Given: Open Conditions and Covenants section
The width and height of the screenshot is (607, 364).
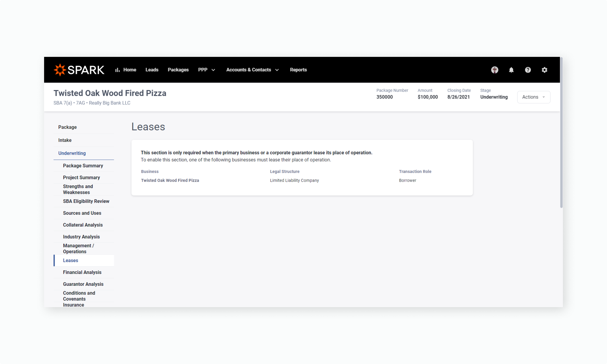Looking at the screenshot, I should pyautogui.click(x=84, y=296).
